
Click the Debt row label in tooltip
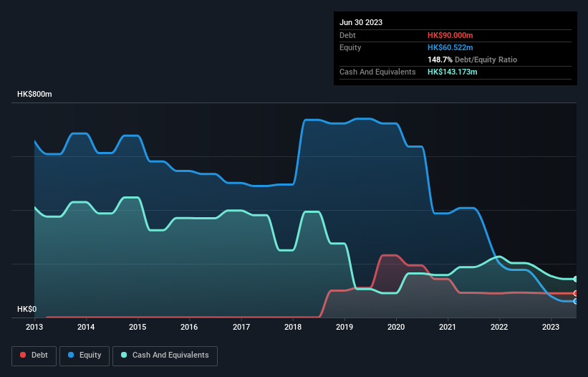[347, 35]
